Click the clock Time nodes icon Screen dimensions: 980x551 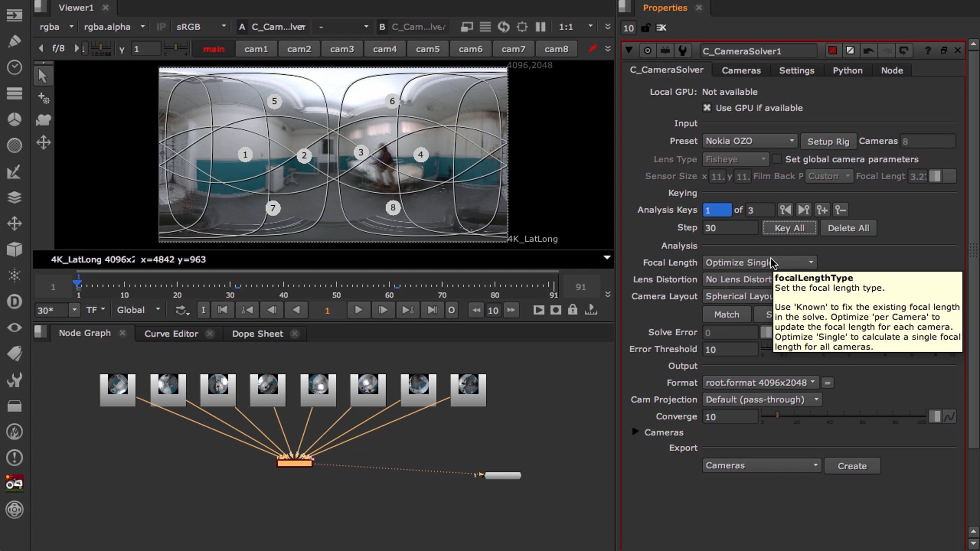(14, 67)
